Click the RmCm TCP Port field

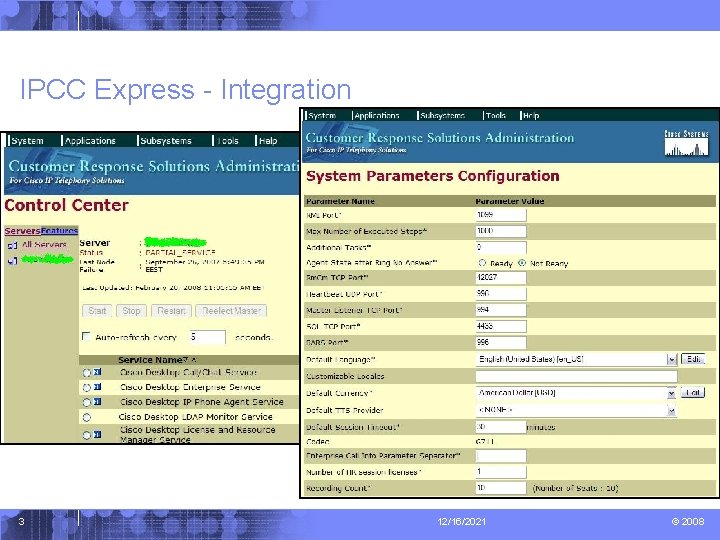[501, 277]
